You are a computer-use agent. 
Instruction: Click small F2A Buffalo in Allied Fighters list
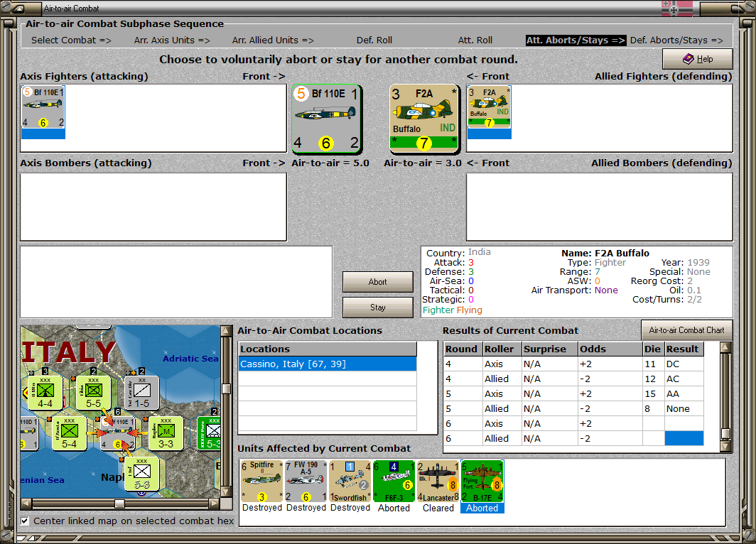pos(489,108)
